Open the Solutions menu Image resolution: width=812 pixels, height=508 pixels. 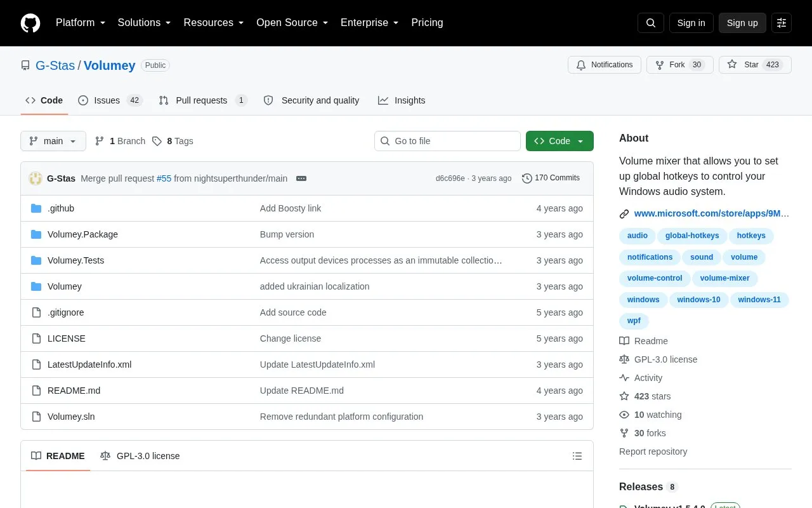pyautogui.click(x=145, y=23)
